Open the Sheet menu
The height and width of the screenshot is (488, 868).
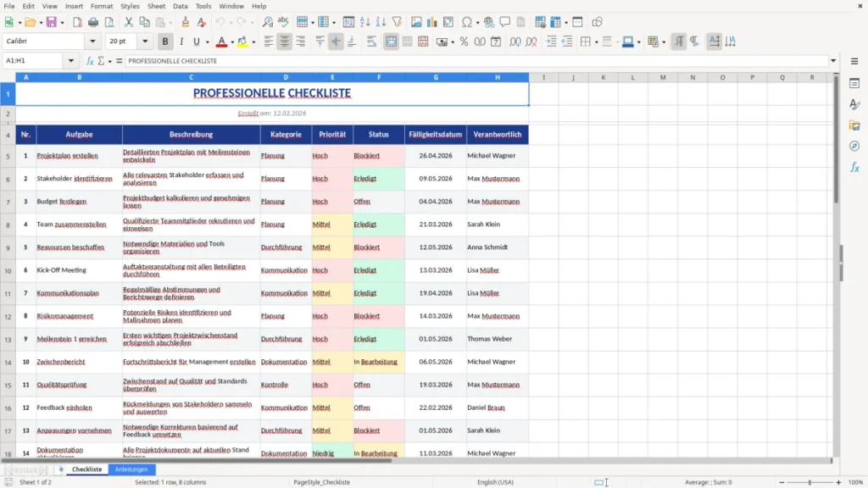(x=156, y=6)
